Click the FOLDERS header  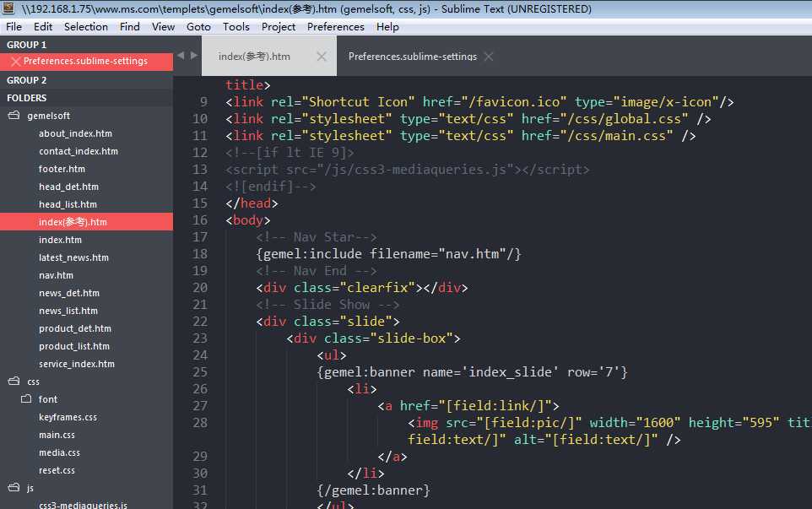(x=26, y=98)
